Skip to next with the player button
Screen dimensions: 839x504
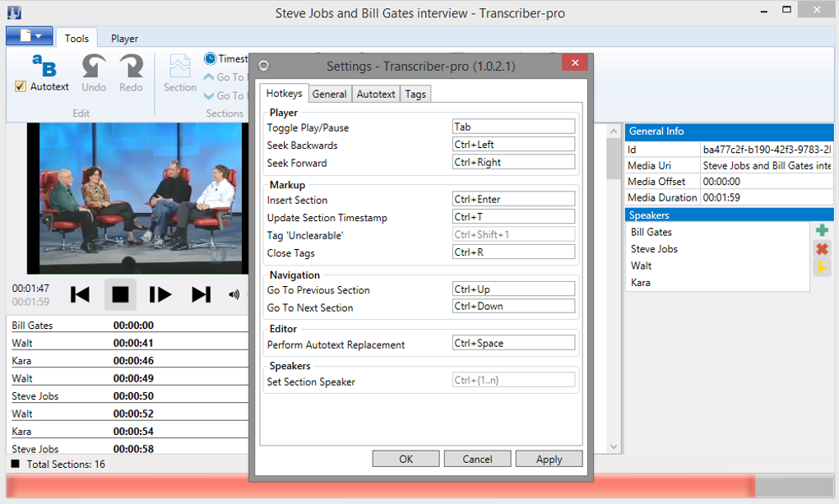pyautogui.click(x=202, y=294)
